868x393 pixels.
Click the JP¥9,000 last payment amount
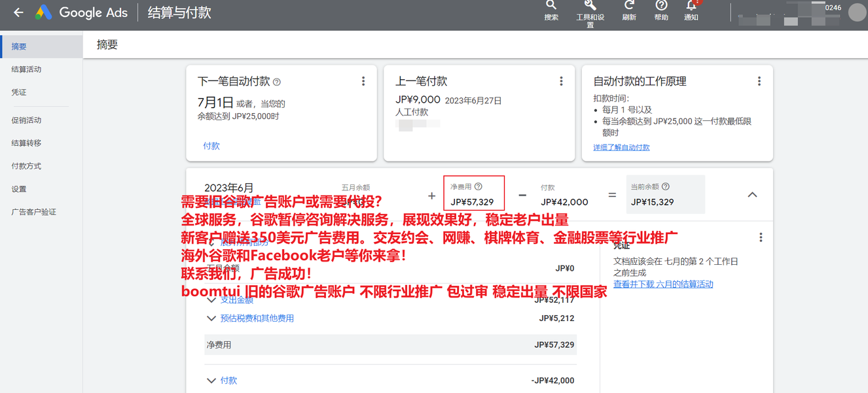pyautogui.click(x=418, y=100)
